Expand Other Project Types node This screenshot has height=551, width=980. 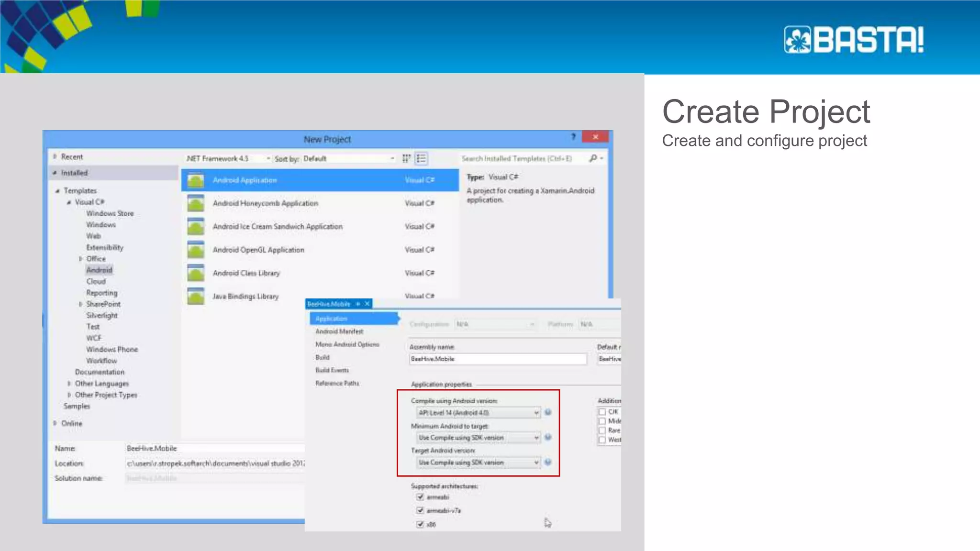pyautogui.click(x=69, y=395)
